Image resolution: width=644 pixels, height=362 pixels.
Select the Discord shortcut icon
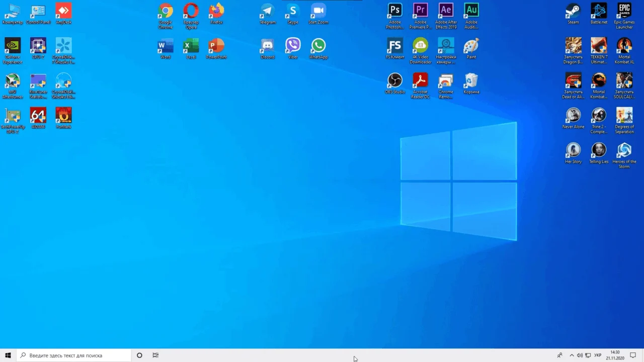click(268, 49)
